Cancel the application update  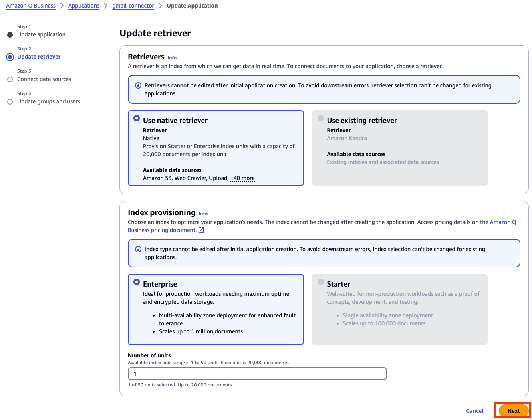[474, 411]
